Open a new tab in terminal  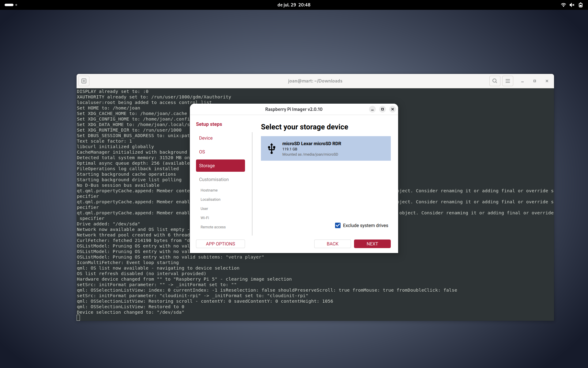(84, 81)
